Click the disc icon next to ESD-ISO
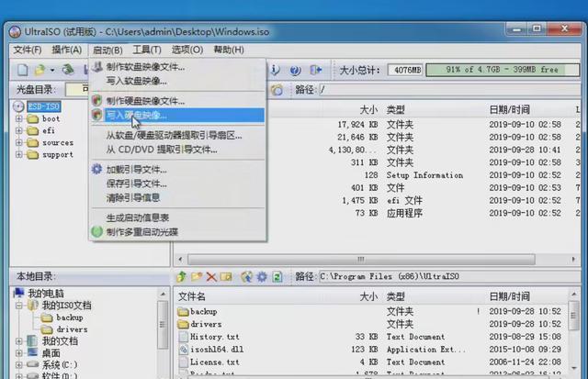 click(18, 106)
